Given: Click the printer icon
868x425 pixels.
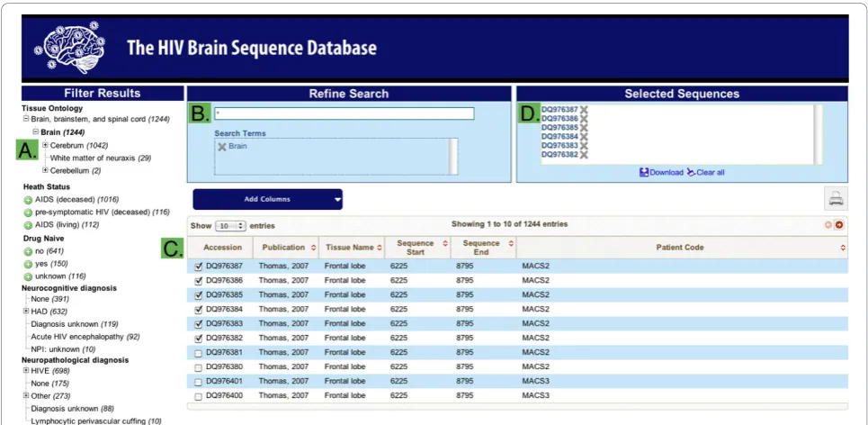Looking at the screenshot, I should click(x=836, y=198).
